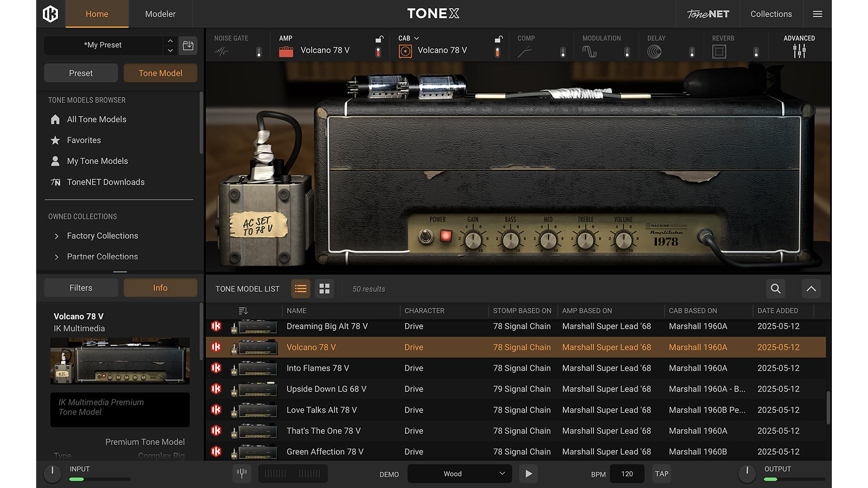Viewport: 868px width, 488px height.
Task: Click the red Amp icon
Action: pyautogui.click(x=286, y=52)
